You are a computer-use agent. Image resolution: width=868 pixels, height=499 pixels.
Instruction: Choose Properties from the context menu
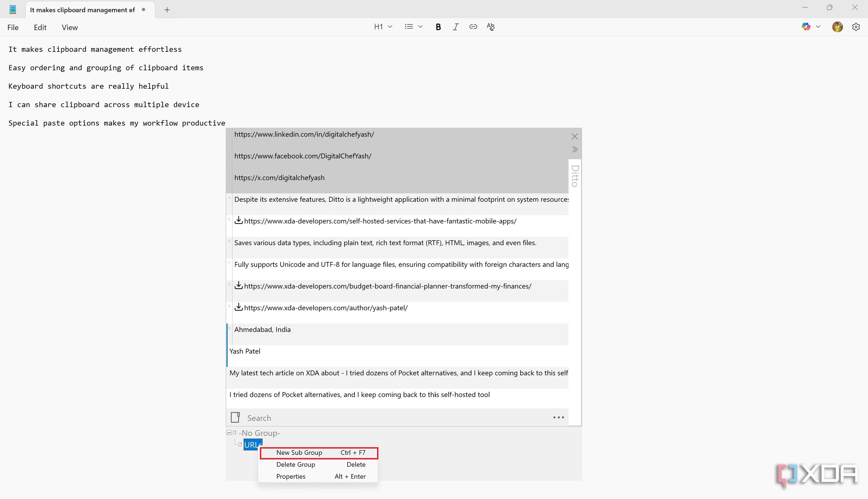click(318, 476)
